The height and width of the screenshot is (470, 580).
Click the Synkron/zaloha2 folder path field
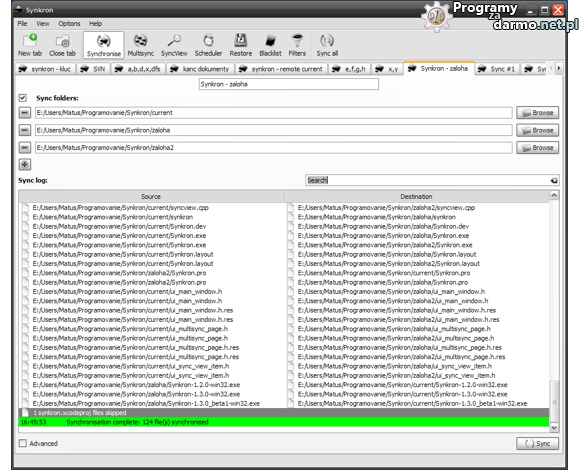tap(274, 148)
